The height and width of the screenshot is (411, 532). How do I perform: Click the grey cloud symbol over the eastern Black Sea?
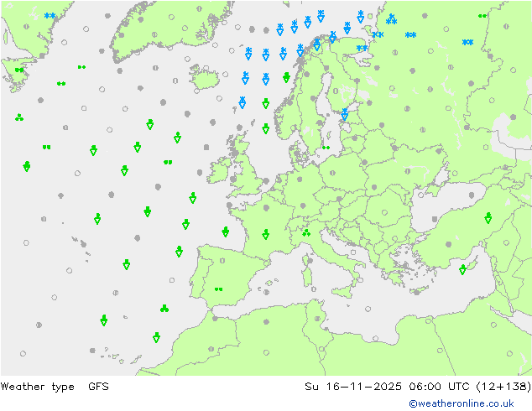coord(472,195)
